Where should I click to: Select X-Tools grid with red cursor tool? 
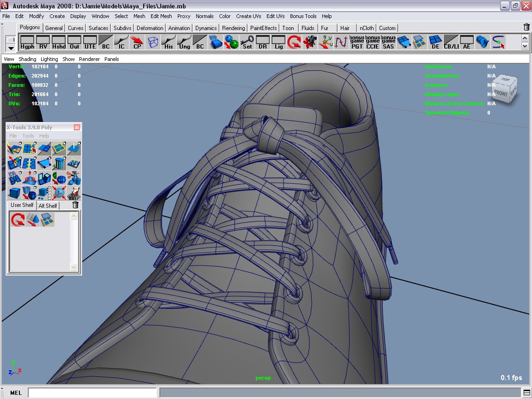[29, 149]
